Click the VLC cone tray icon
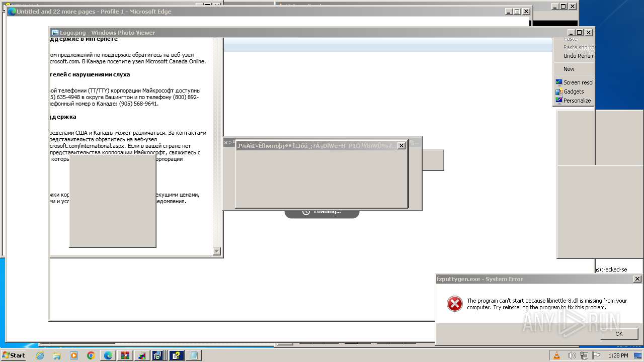Image resolution: width=644 pixels, height=362 pixels. coord(557,355)
